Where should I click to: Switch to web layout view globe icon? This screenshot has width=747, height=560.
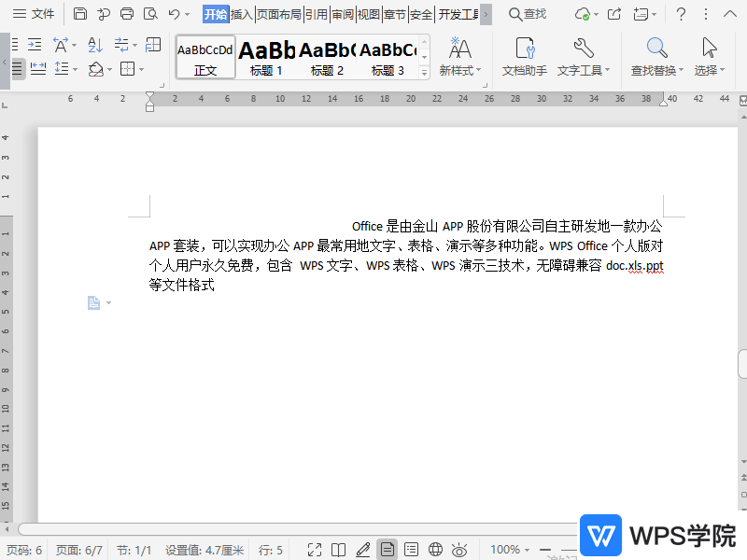tap(435, 550)
